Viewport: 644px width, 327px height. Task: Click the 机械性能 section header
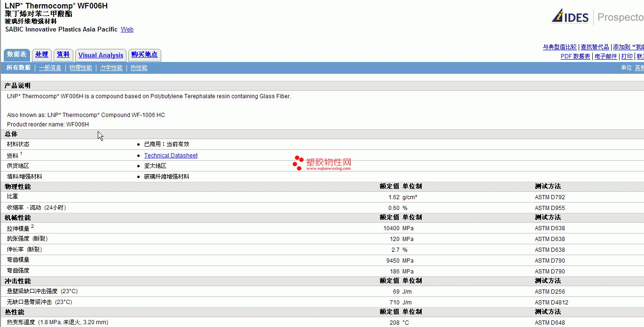coord(18,218)
